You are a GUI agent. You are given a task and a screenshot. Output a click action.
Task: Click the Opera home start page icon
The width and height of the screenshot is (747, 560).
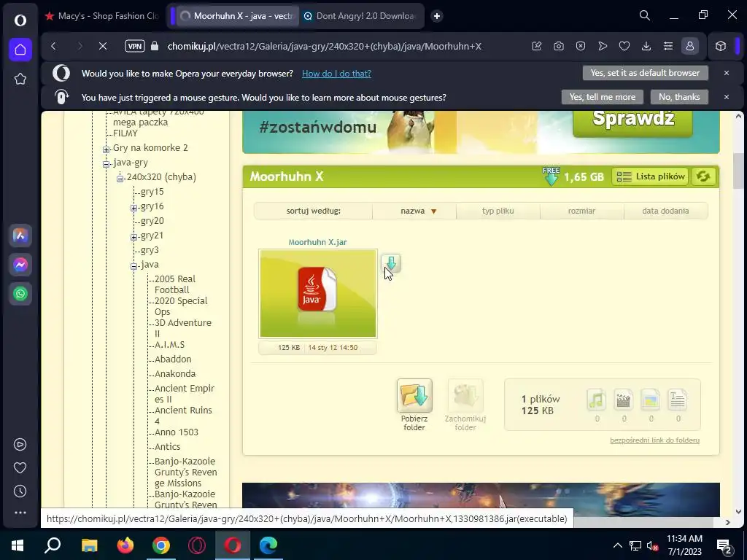click(x=20, y=50)
